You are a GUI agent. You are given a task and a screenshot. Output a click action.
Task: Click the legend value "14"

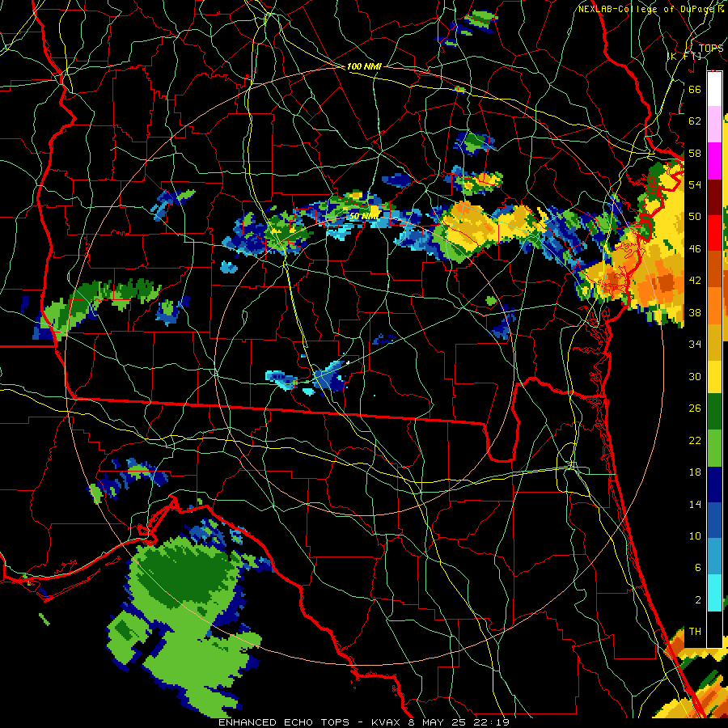pos(695,504)
